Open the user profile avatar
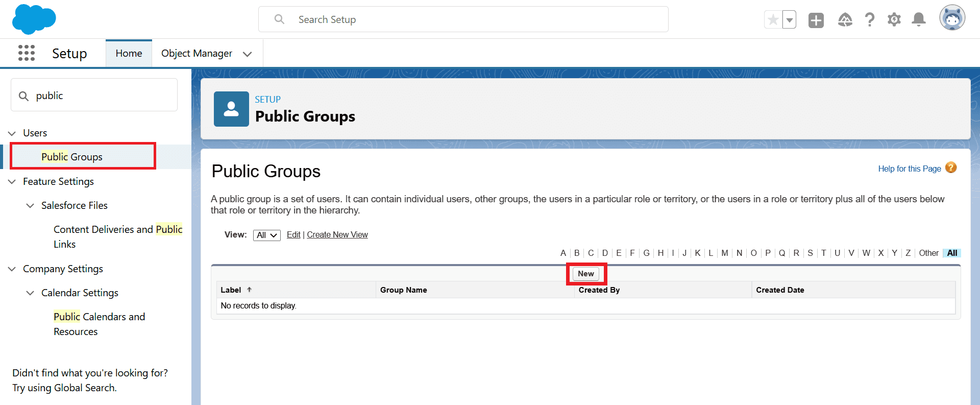 (x=952, y=18)
